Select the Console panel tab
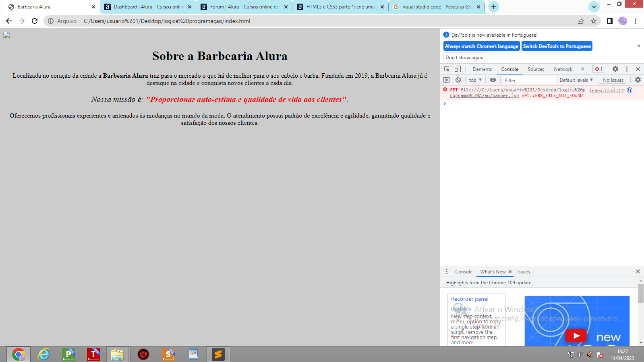 pyautogui.click(x=509, y=69)
